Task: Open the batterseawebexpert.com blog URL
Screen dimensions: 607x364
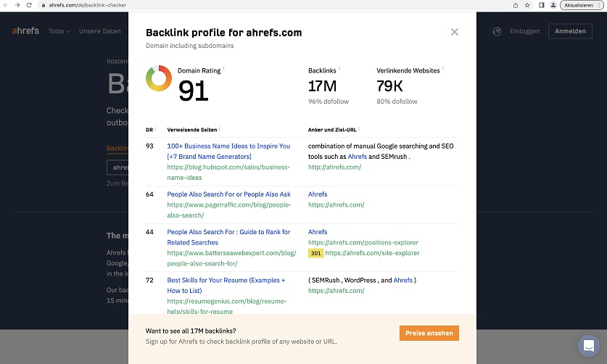Action: pos(231,258)
